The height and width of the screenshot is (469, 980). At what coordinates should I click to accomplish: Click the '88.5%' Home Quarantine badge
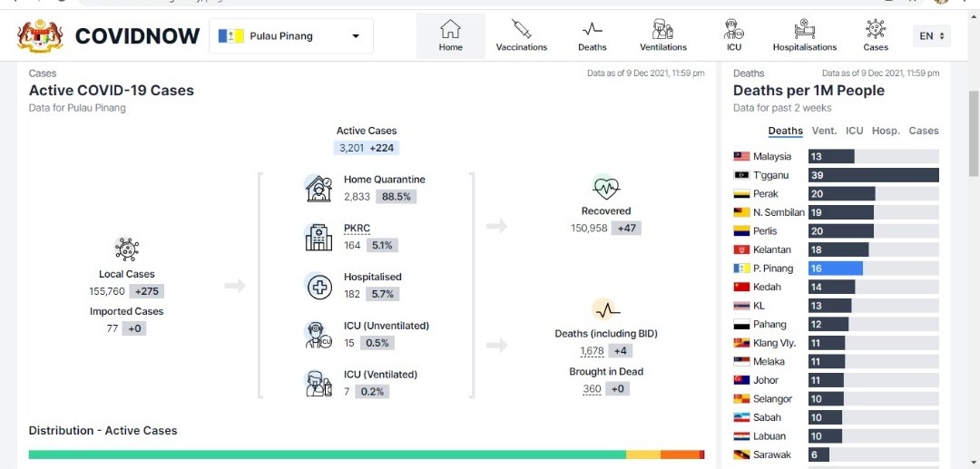397,197
